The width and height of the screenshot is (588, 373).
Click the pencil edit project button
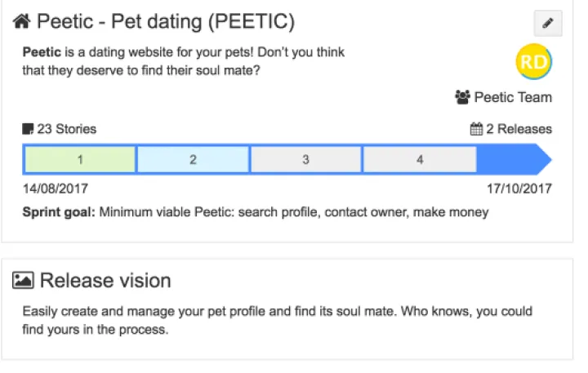point(547,24)
